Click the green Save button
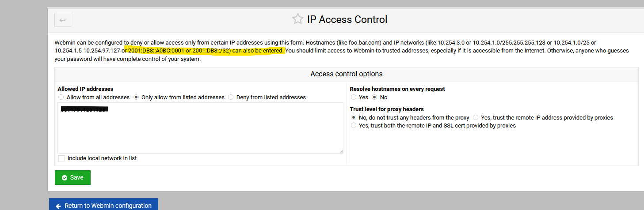644x210 pixels. pyautogui.click(x=72, y=177)
